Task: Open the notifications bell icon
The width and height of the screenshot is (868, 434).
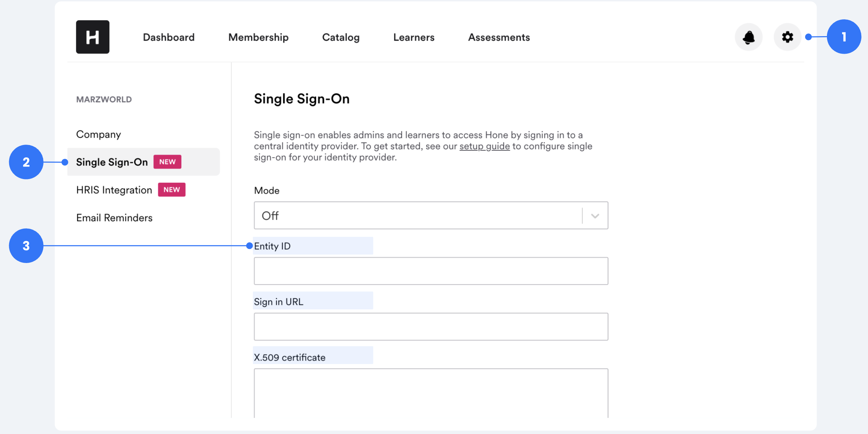Action: click(748, 37)
